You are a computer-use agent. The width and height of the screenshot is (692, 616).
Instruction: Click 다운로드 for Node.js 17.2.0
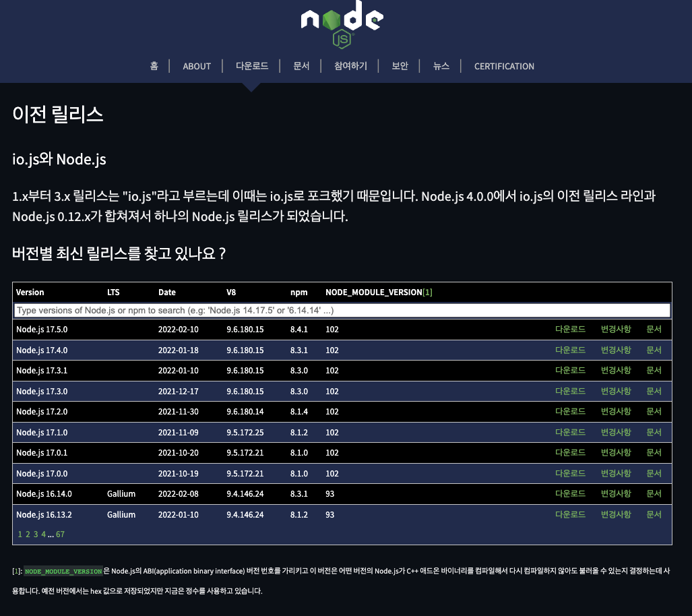pyautogui.click(x=570, y=412)
